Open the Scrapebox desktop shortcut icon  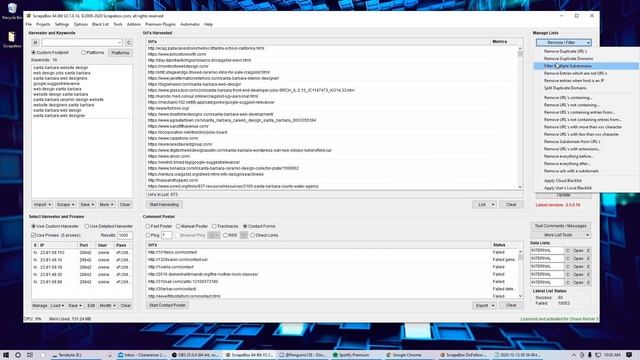pyautogui.click(x=12, y=40)
